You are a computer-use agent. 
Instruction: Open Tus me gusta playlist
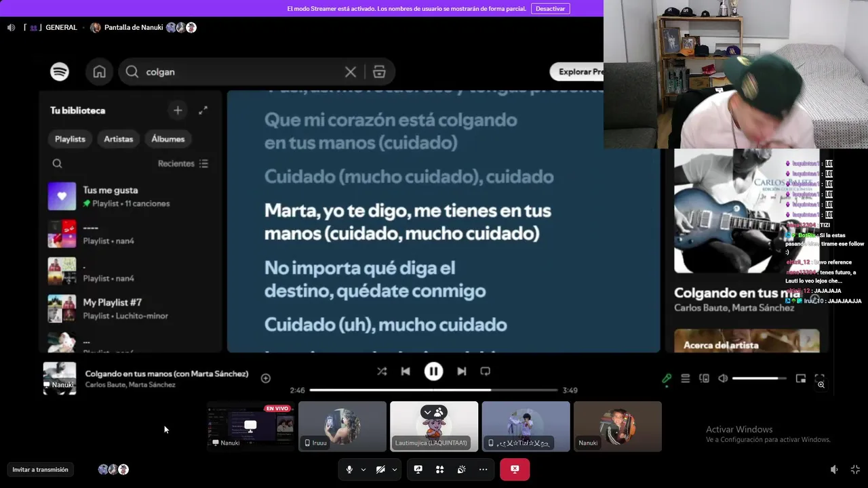[x=129, y=197]
